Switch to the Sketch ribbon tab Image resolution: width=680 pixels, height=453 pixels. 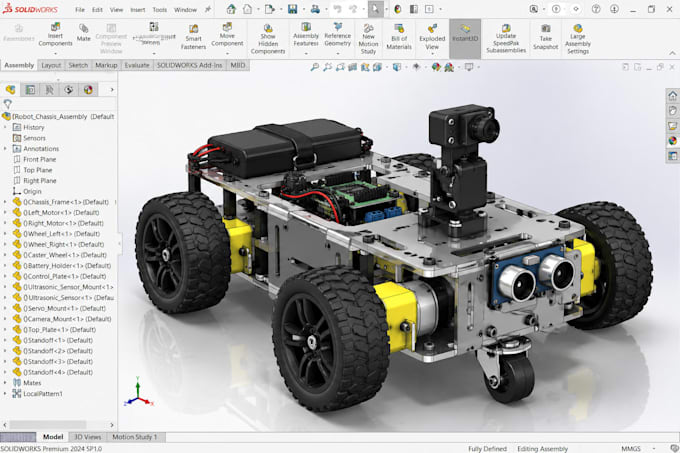pos(78,65)
